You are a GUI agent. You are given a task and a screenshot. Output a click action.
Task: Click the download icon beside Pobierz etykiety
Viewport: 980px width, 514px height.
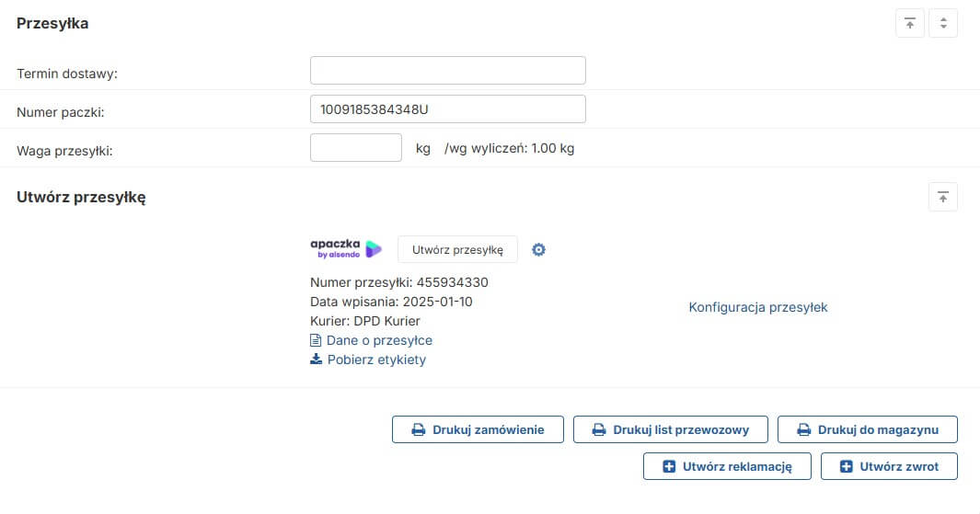tap(317, 360)
